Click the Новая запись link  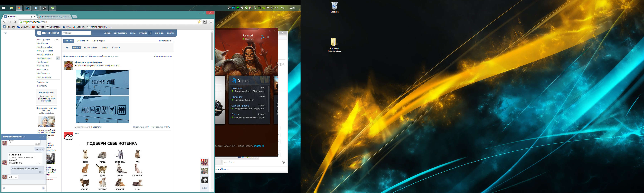click(165, 41)
